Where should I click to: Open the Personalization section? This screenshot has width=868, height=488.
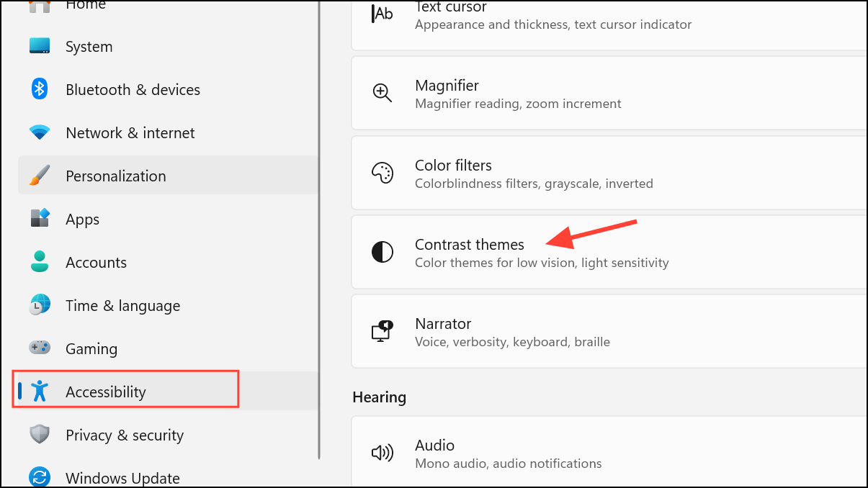point(115,175)
